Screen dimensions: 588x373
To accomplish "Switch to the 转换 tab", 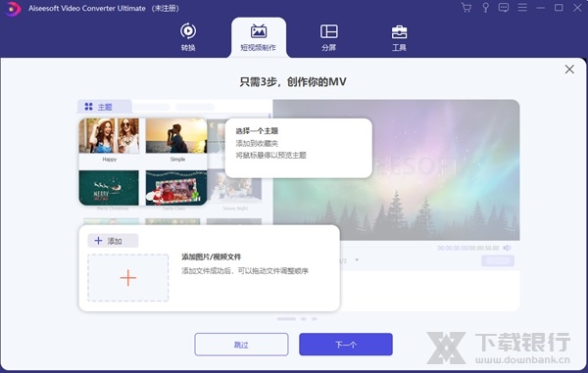I will point(188,37).
